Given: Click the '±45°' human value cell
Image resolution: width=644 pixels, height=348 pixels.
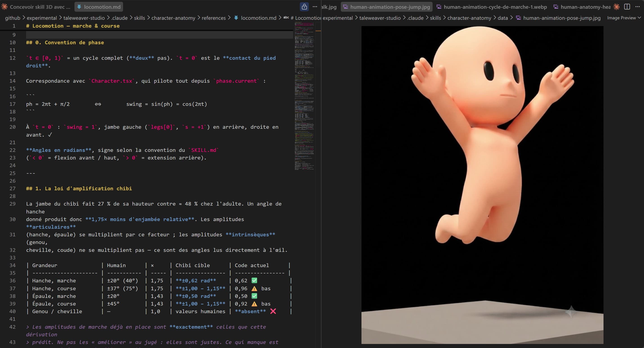Looking at the screenshot, I should 113,304.
